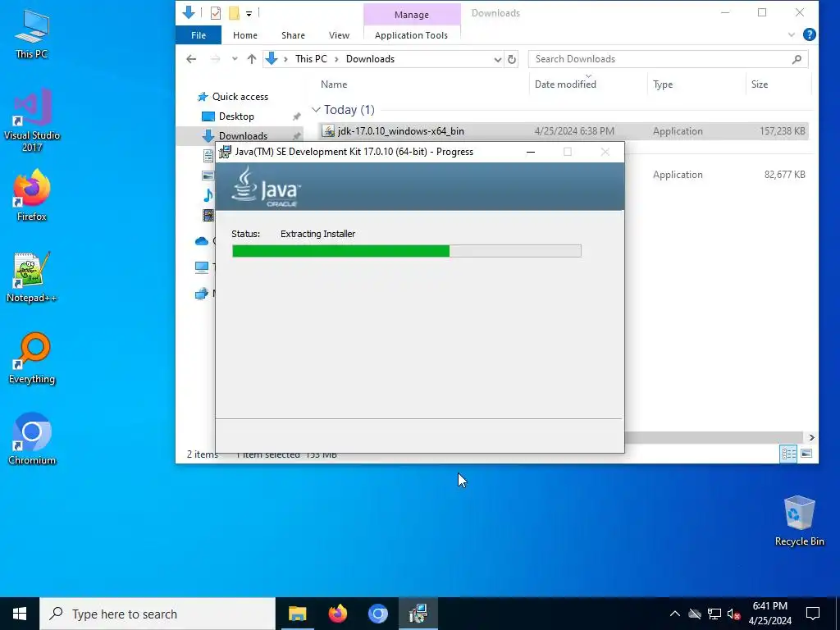This screenshot has width=840, height=630.
Task: Select the Manage contextual tab
Action: point(412,15)
